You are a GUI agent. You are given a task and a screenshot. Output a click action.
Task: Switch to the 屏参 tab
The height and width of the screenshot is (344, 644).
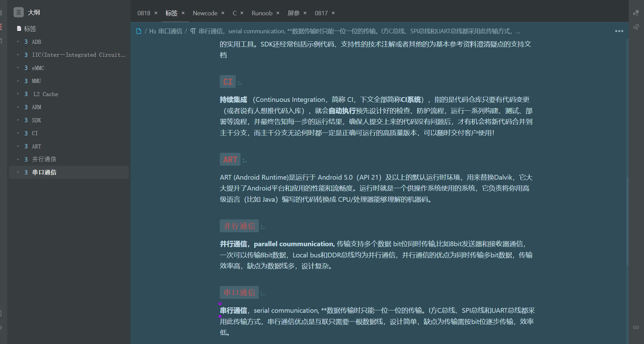point(293,13)
